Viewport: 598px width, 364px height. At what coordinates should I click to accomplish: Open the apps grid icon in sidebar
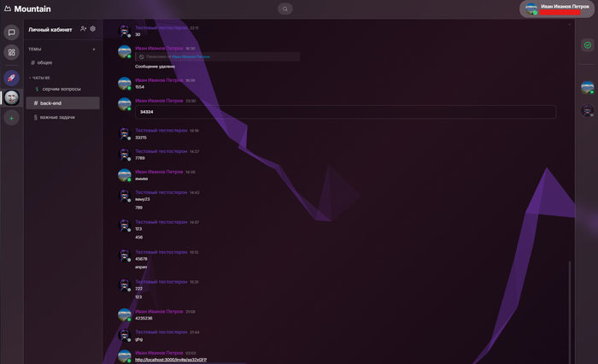[11, 52]
